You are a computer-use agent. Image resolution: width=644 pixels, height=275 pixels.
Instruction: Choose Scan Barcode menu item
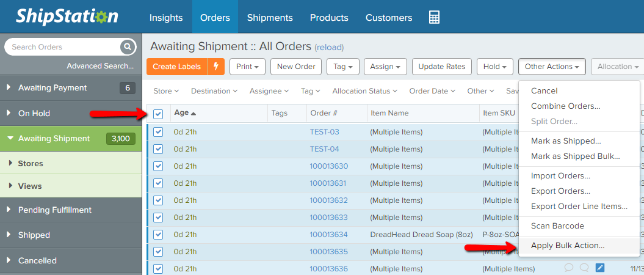[579, 226]
